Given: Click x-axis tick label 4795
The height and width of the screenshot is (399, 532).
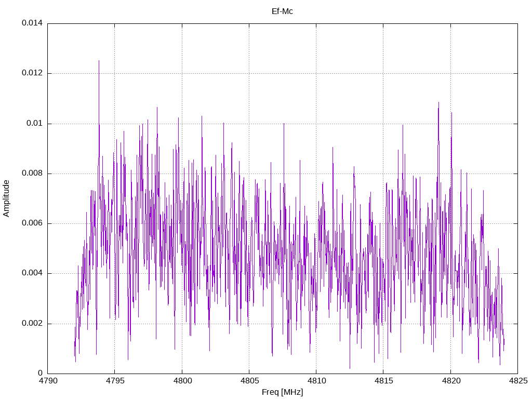Looking at the screenshot, I should [x=115, y=381].
